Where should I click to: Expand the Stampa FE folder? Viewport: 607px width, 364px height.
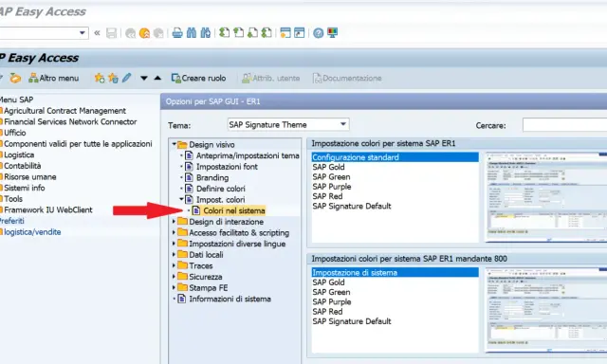click(x=175, y=288)
